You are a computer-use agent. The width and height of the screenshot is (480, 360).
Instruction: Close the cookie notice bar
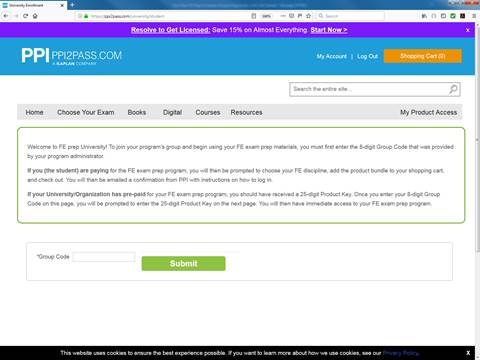pyautogui.click(x=468, y=353)
